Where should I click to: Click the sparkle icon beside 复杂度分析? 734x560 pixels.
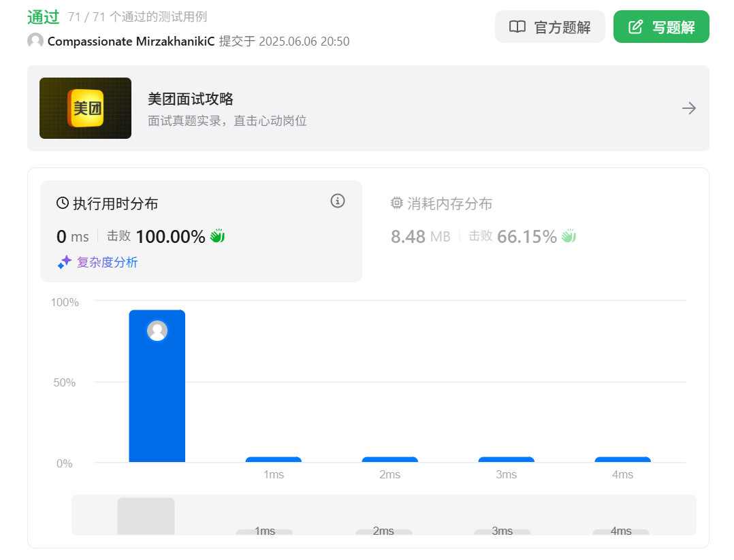pyautogui.click(x=65, y=262)
